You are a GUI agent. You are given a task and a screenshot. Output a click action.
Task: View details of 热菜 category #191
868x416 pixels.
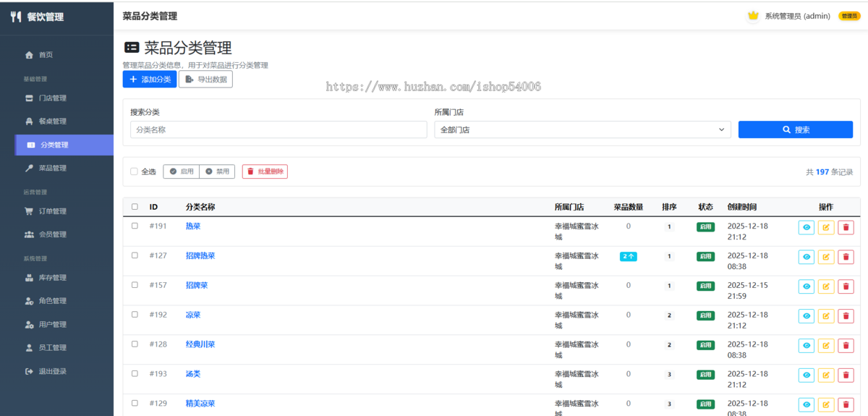coord(807,227)
